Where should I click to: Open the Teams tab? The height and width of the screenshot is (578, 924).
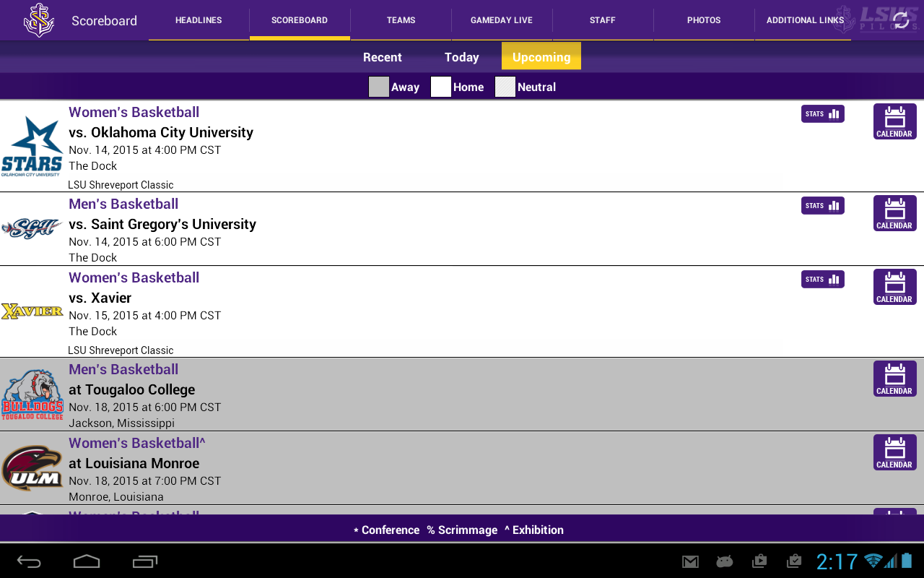click(x=401, y=20)
